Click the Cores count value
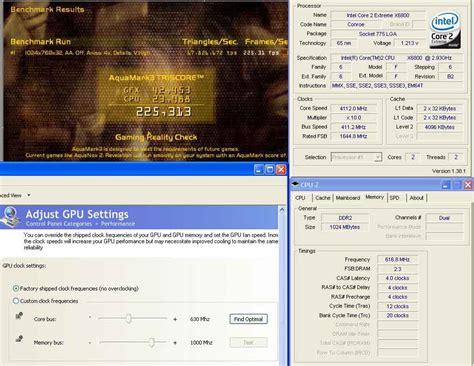The image size is (474, 366). tap(413, 157)
